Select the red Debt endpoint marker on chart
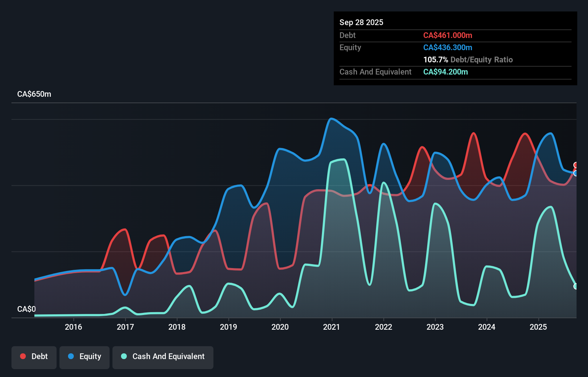 click(576, 165)
